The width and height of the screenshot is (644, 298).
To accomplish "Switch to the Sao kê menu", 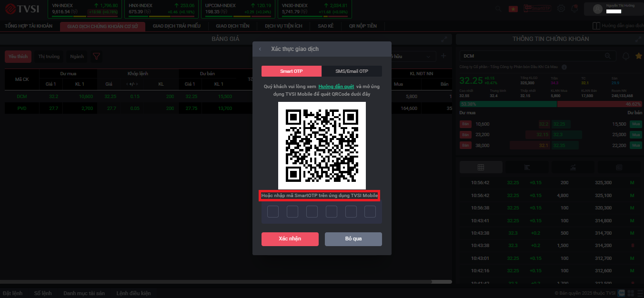I will tap(325, 26).
